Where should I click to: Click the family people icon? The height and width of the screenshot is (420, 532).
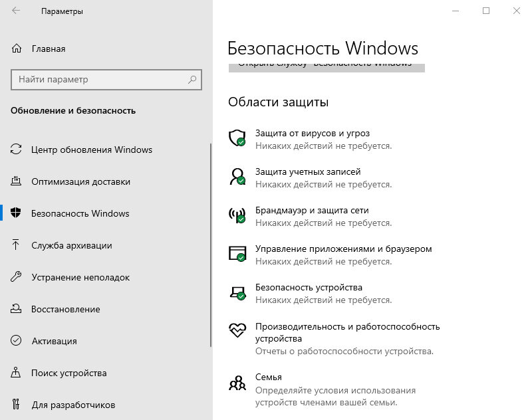(x=237, y=383)
